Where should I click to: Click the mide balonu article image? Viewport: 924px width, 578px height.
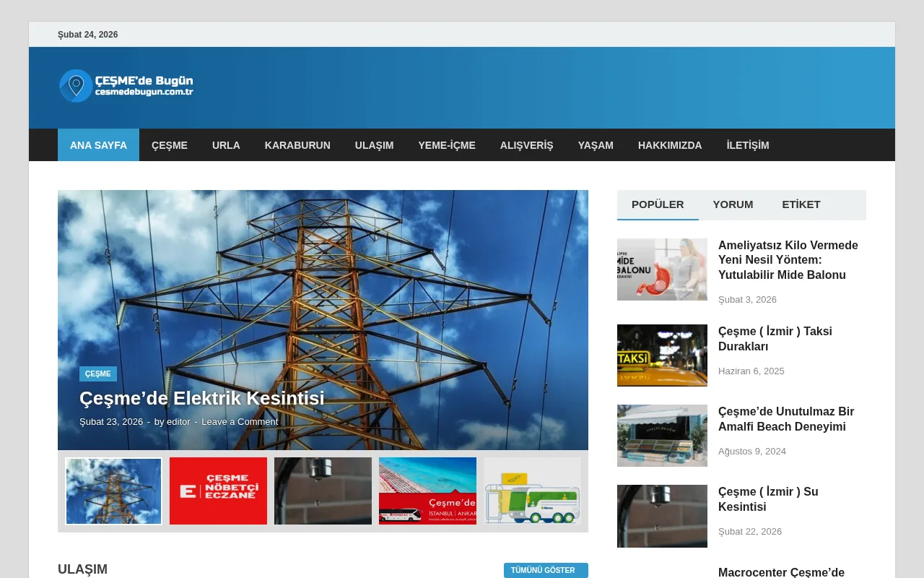click(662, 269)
